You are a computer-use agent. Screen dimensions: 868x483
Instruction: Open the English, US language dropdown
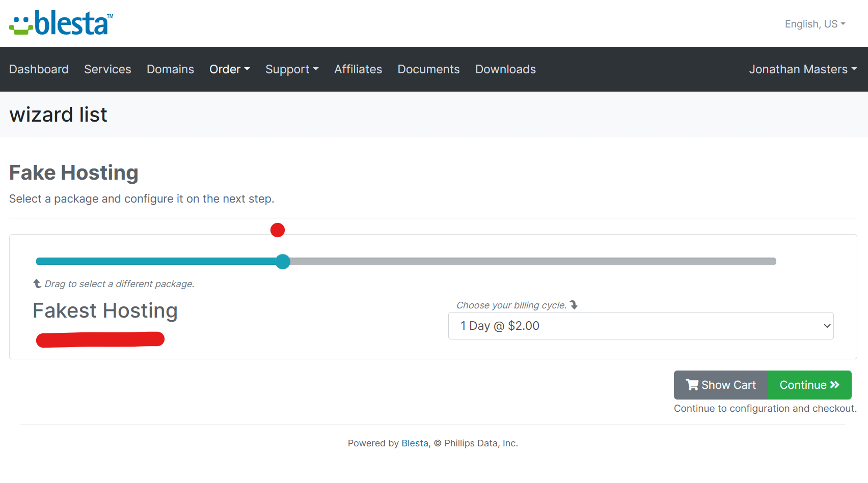(815, 24)
